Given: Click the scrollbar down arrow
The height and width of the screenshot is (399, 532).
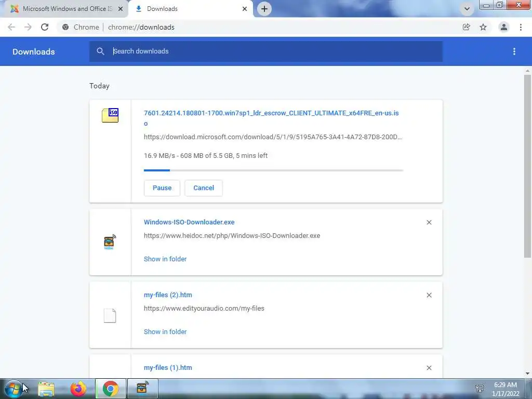Looking at the screenshot, I should coord(527,374).
